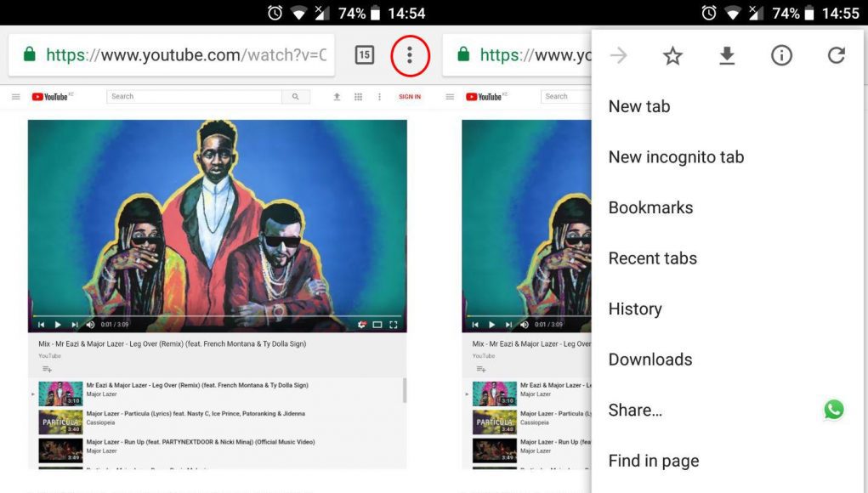The height and width of the screenshot is (493, 868).
Task: Click the mix title below left video
Action: click(173, 343)
